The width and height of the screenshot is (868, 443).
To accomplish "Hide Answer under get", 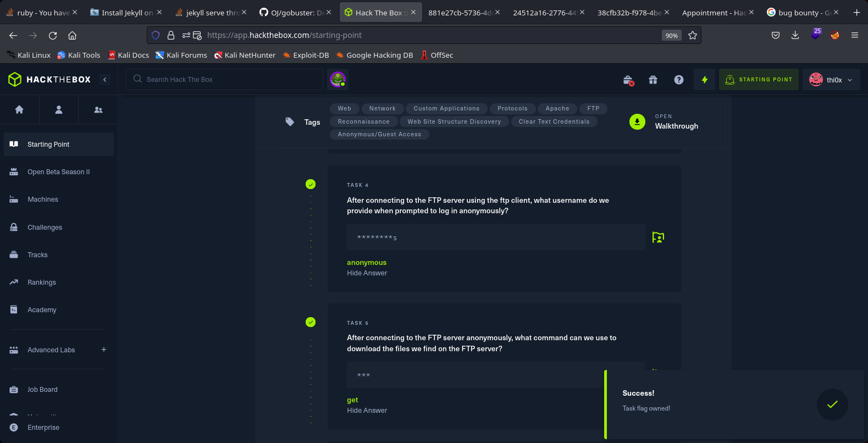I will (367, 411).
